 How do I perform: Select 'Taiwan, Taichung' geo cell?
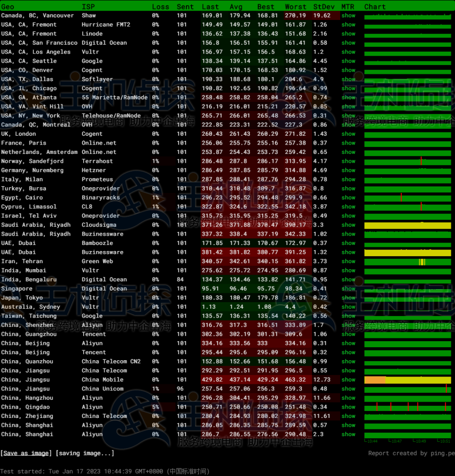29,316
